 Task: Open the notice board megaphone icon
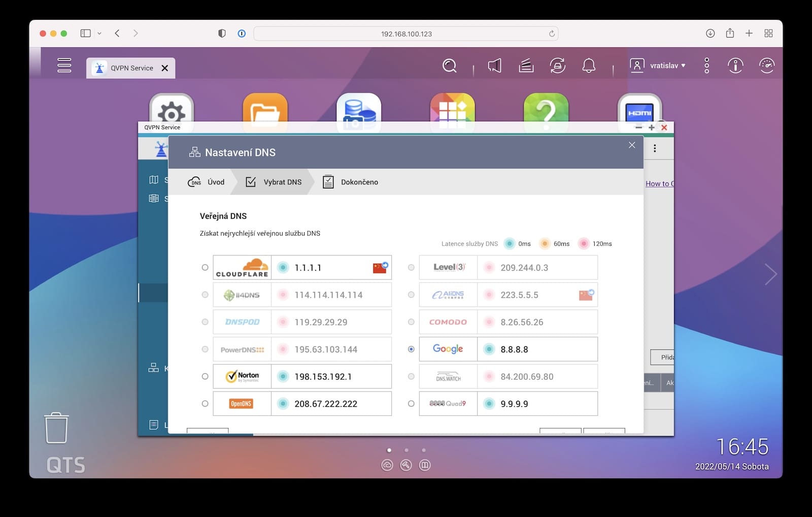495,66
